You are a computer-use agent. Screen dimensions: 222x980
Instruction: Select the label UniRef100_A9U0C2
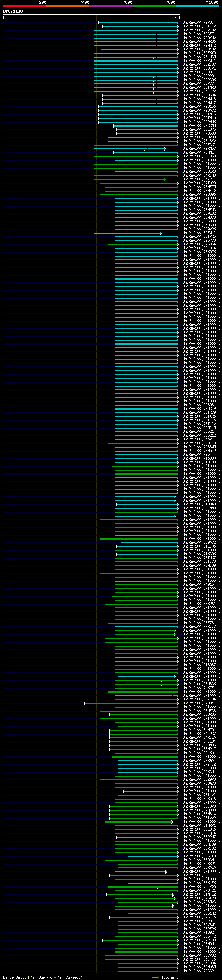[x=199, y=110]
